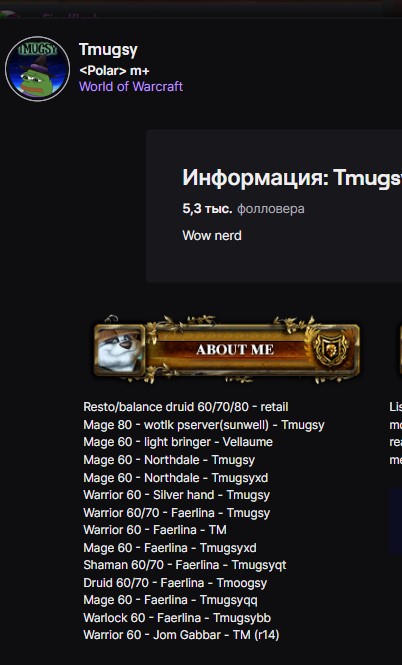Click the Warrior 60 Faerlina TM line

(155, 530)
